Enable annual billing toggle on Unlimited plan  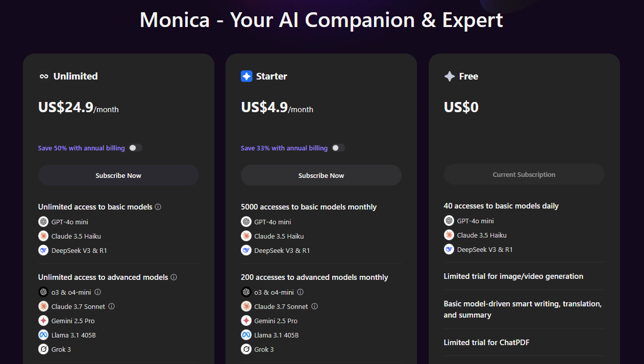click(x=135, y=148)
